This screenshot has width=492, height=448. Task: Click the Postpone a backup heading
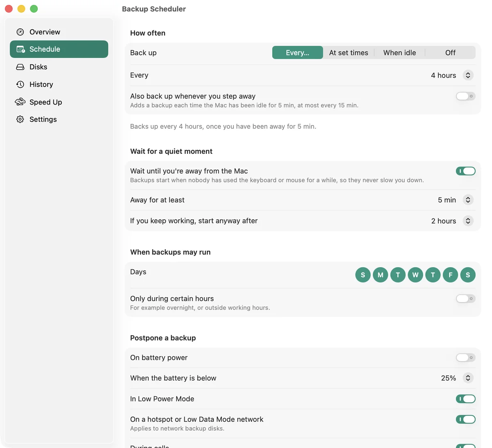pos(163,338)
